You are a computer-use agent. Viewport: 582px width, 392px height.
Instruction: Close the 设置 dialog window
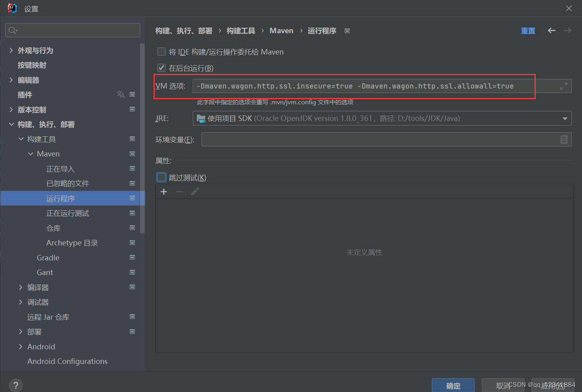tap(569, 8)
